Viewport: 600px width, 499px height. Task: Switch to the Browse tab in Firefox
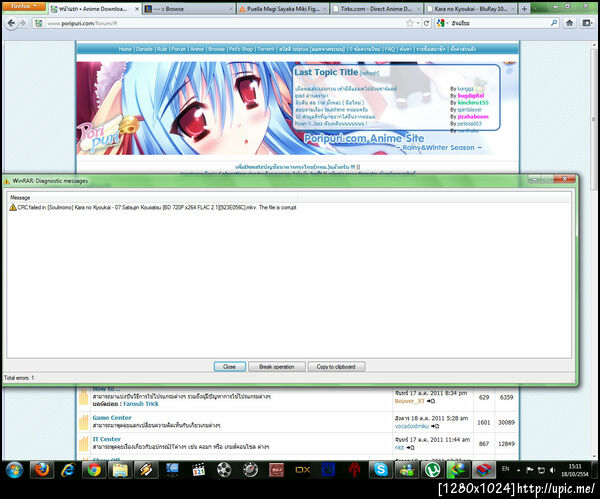[x=189, y=9]
